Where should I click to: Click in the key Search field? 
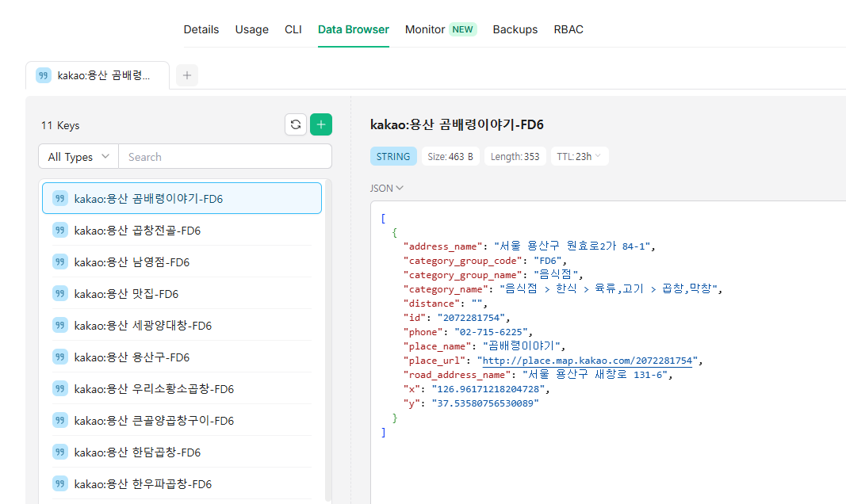click(x=225, y=157)
